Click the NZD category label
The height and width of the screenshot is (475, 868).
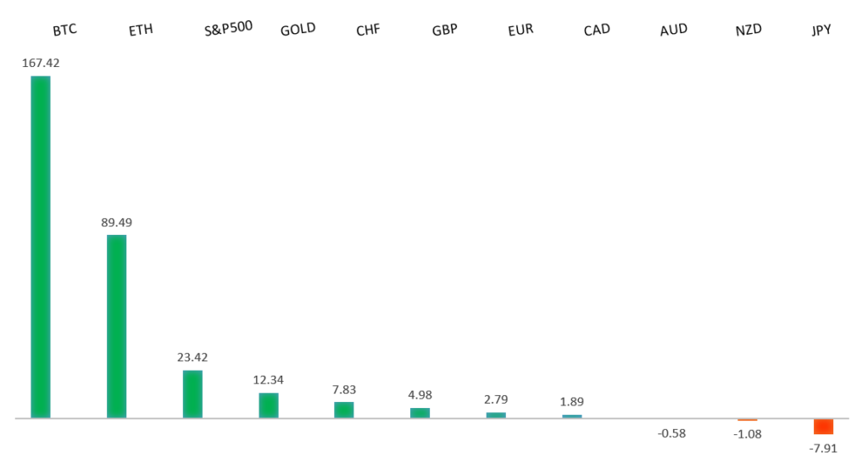(x=748, y=30)
